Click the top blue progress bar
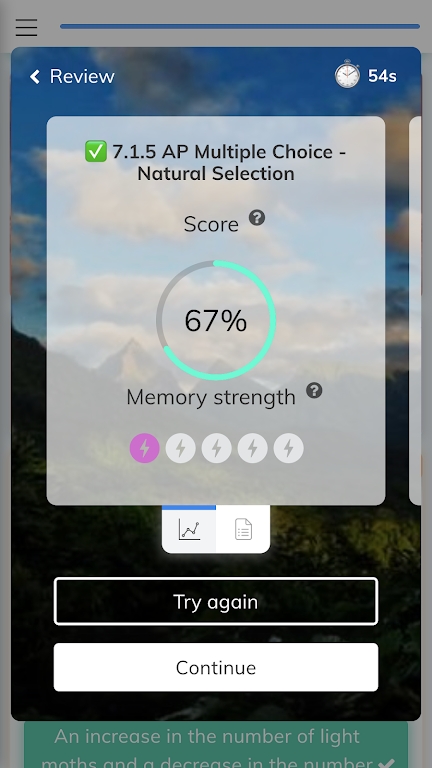This screenshot has height=768, width=432. 240,26
